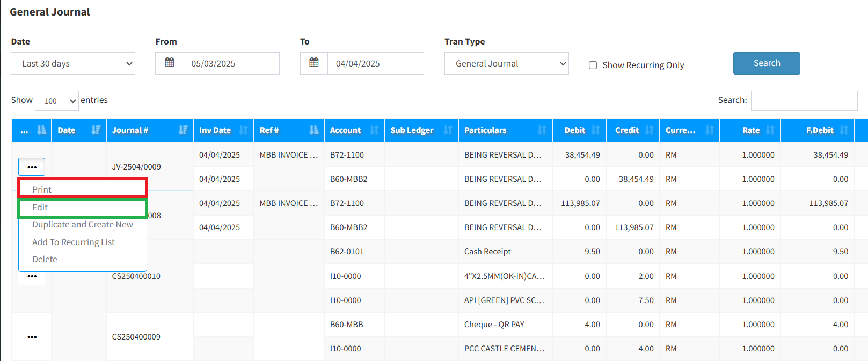The width and height of the screenshot is (868, 361).
Task: Sort by Journal # column icon
Action: coord(183,130)
